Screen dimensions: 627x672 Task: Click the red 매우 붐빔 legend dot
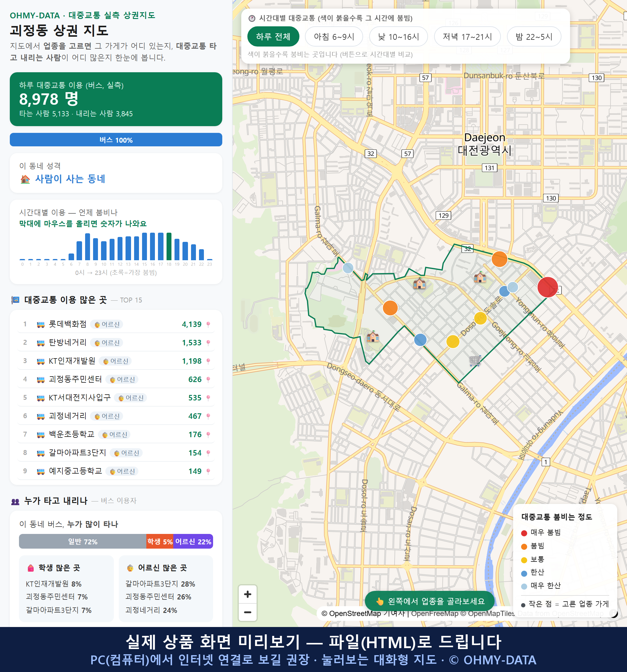click(524, 533)
